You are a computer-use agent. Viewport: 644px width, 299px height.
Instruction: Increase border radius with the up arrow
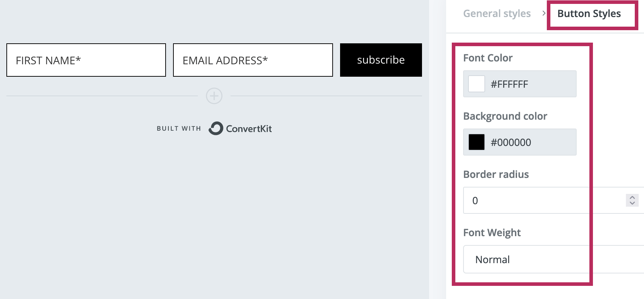[632, 197]
